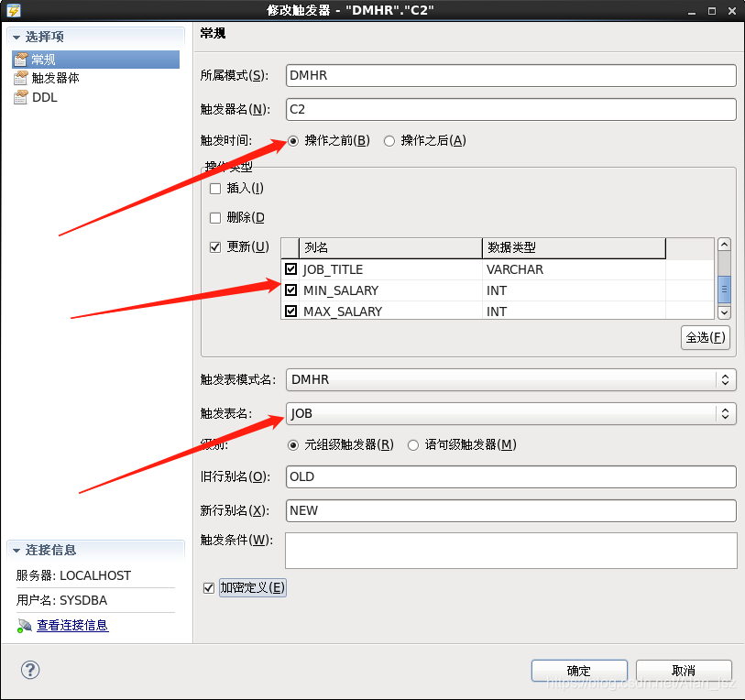Select the 语句级触发器(M) radio button
The width and height of the screenshot is (745, 700).
413,444
